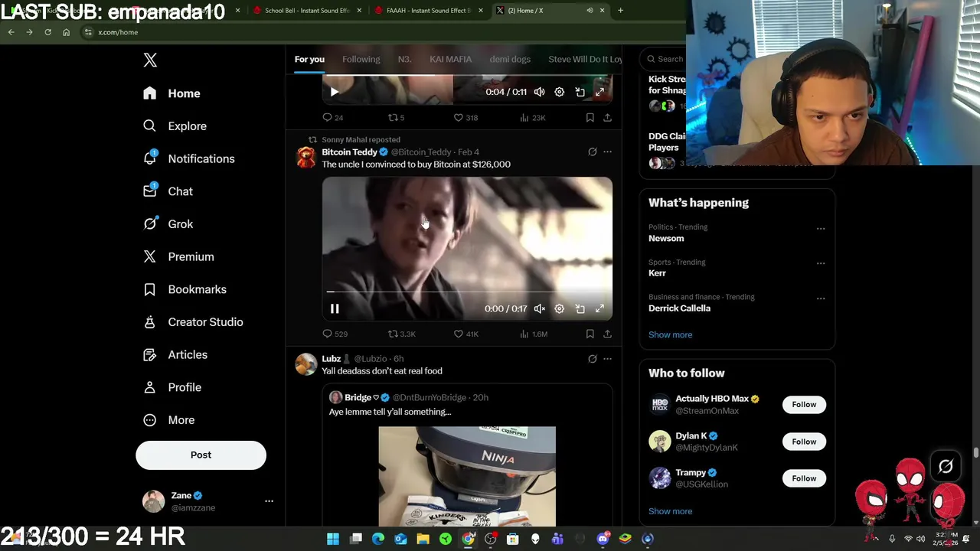980x551 pixels.
Task: Open settings gear on the top video
Action: coord(560,92)
